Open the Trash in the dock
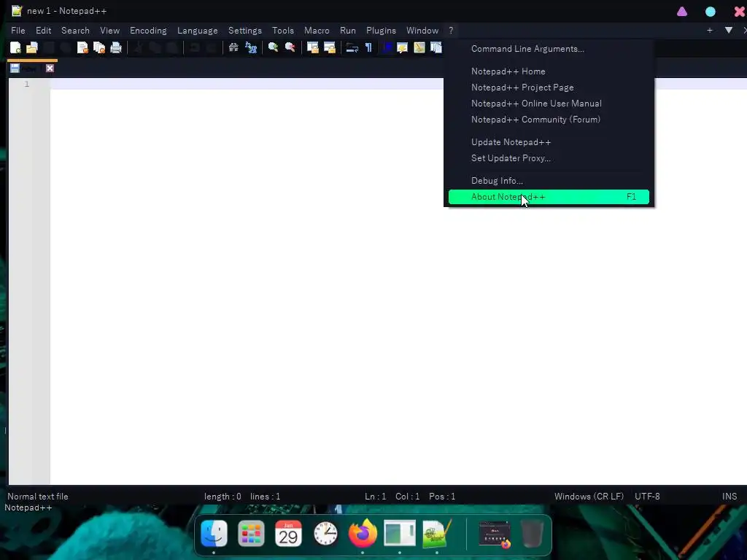This screenshot has width=747, height=560. click(532, 534)
